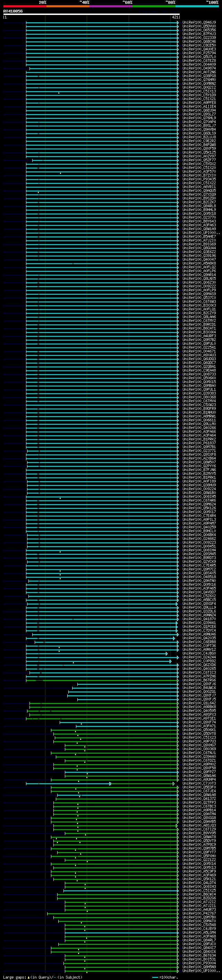Click the Large gaps legend text

tap(15, 977)
